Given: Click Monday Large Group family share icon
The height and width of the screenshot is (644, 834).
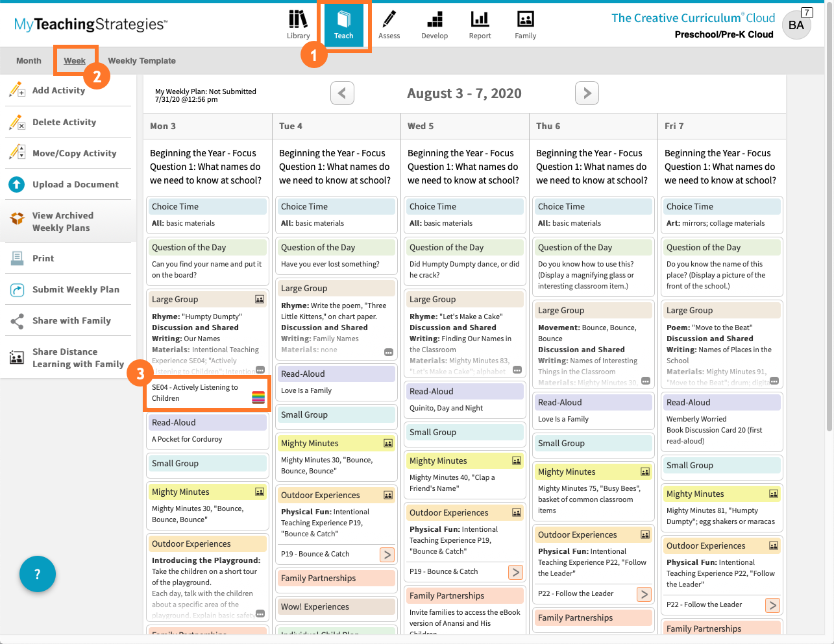Looking at the screenshot, I should click(x=260, y=299).
